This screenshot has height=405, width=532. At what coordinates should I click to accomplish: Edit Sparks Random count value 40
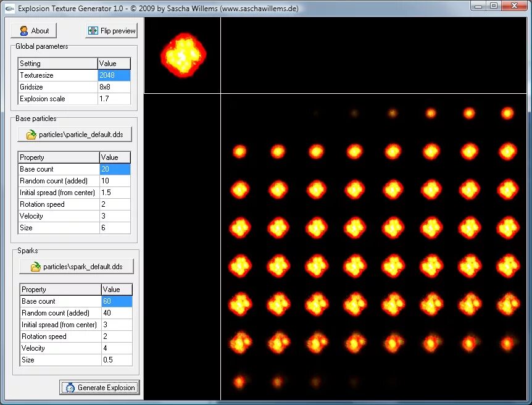pos(117,313)
